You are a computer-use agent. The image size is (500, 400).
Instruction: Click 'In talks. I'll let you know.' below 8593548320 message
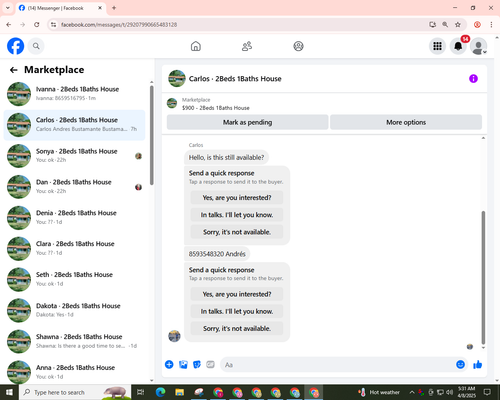[x=237, y=311]
